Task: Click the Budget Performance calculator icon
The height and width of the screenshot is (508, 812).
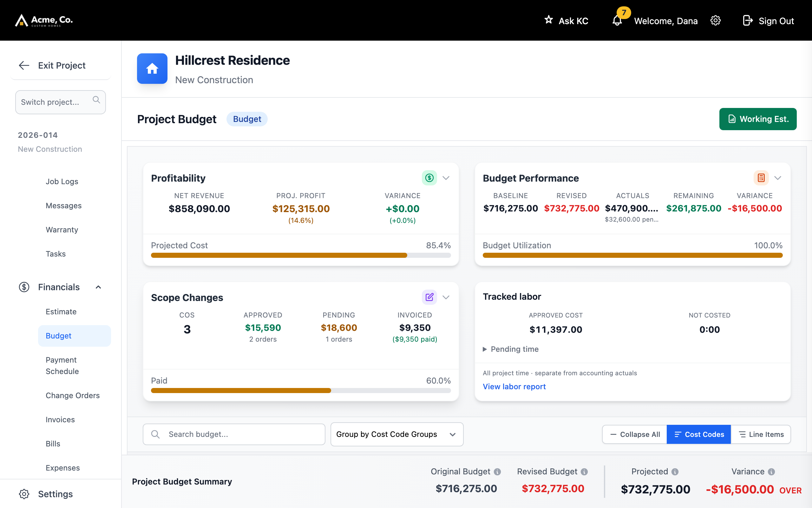Action: pyautogui.click(x=761, y=178)
